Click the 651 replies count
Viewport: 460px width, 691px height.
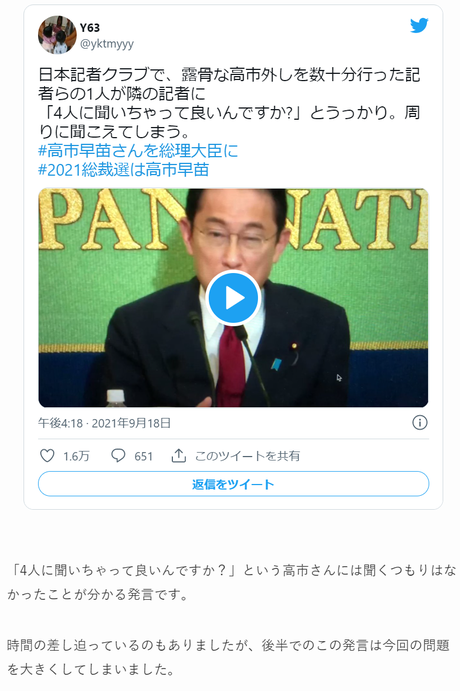(143, 456)
